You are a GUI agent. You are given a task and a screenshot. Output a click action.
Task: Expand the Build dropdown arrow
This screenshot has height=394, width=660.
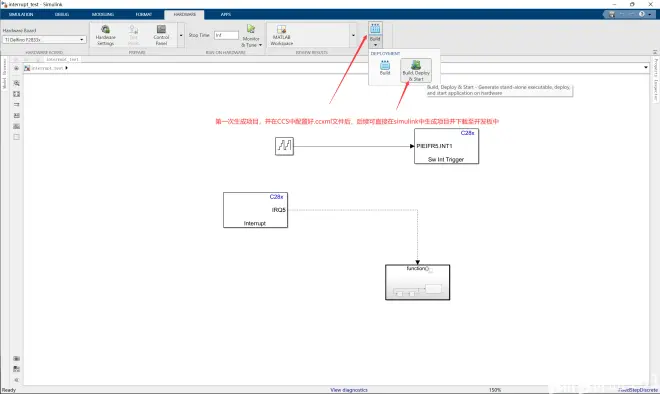pyautogui.click(x=375, y=45)
